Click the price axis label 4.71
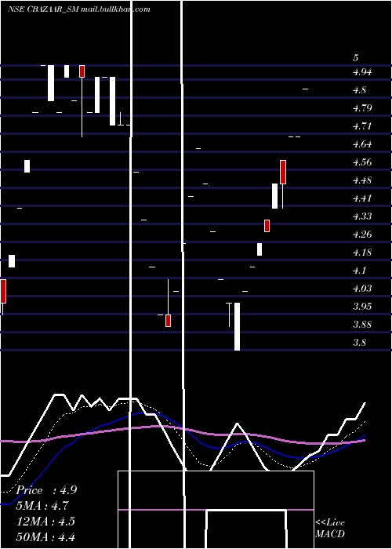 click(x=362, y=126)
